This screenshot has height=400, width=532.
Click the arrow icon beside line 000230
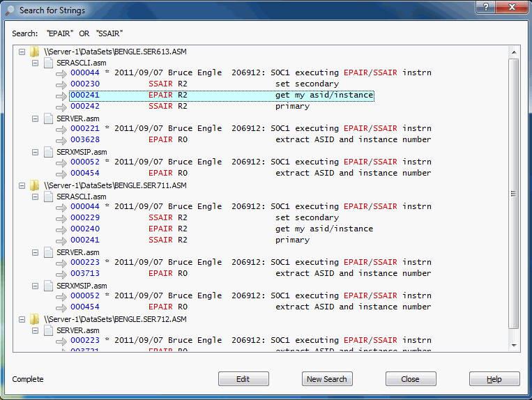[61, 85]
